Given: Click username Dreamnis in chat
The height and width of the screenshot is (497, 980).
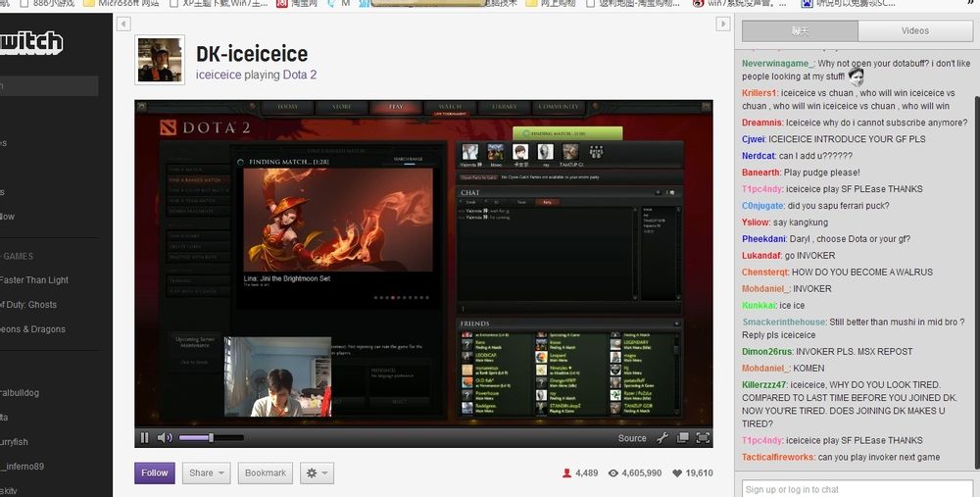Looking at the screenshot, I should [x=761, y=123].
